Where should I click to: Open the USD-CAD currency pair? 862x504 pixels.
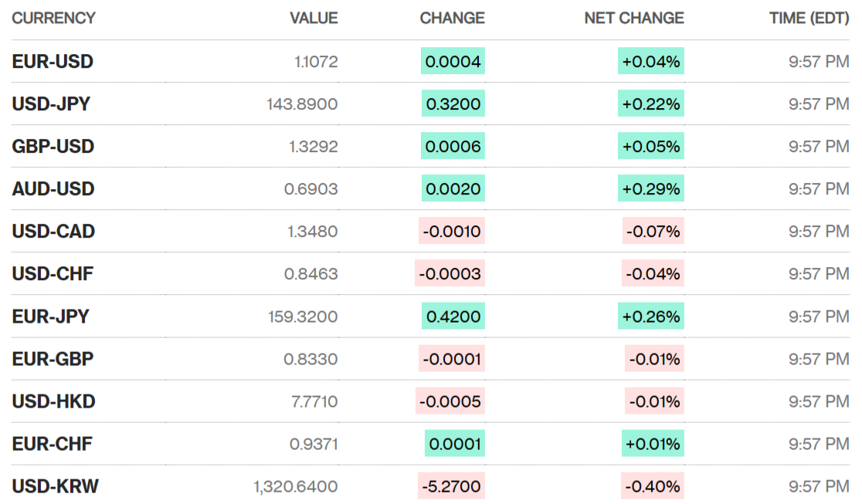[53, 232]
